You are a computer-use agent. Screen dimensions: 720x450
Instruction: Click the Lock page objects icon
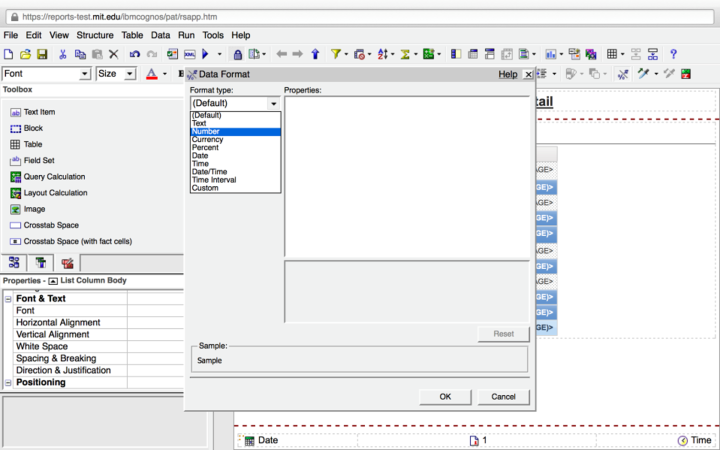pyautogui.click(x=237, y=54)
